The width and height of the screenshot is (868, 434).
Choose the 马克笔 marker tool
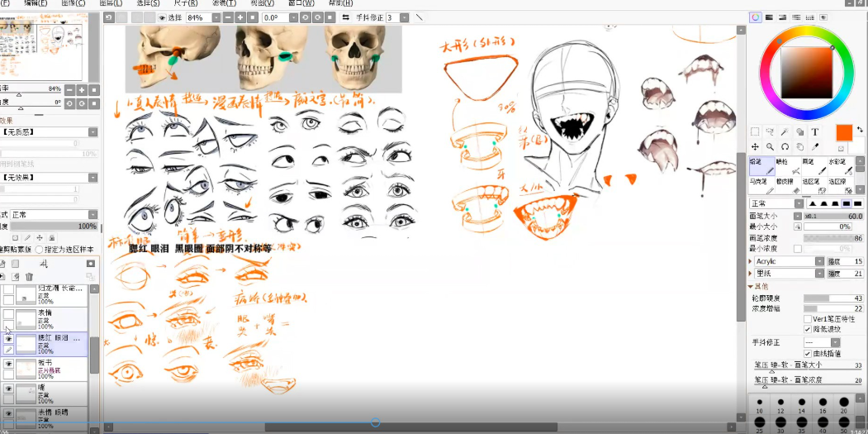(761, 185)
